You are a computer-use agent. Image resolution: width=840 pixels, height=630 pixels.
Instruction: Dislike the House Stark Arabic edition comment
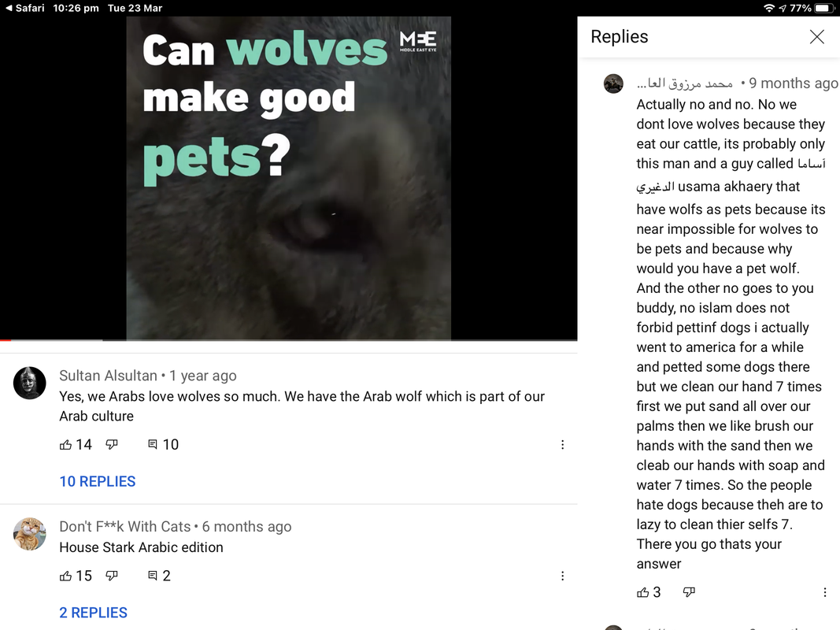112,576
